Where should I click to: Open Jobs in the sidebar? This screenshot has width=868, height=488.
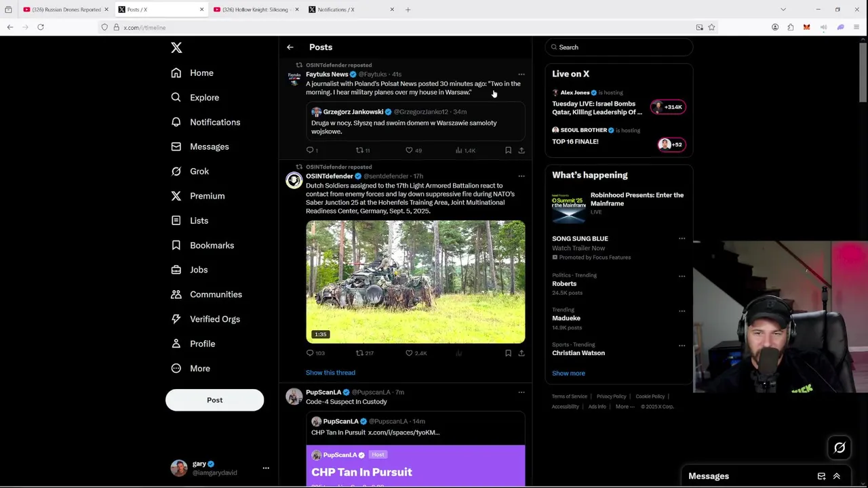point(189,270)
